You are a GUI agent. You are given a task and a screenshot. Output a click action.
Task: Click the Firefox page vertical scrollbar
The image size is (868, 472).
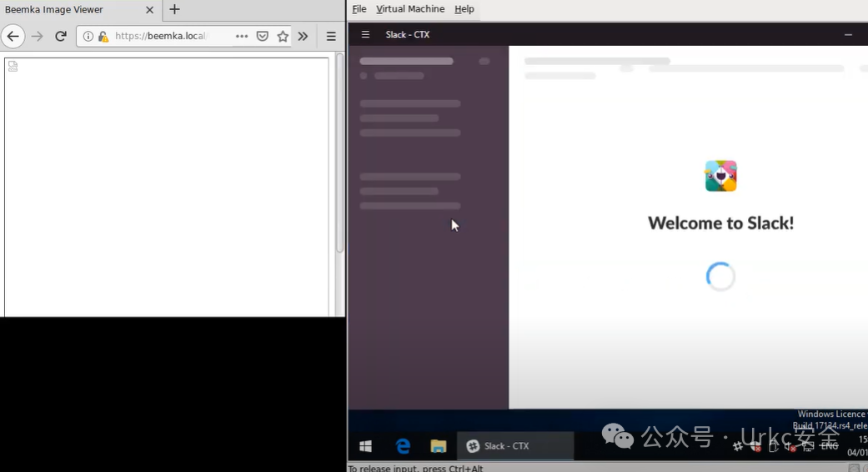[340, 153]
